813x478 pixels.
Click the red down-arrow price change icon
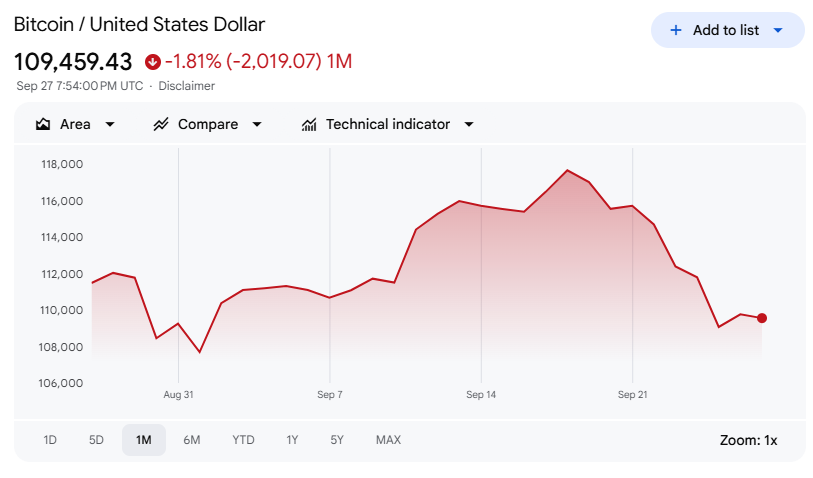pyautogui.click(x=152, y=62)
